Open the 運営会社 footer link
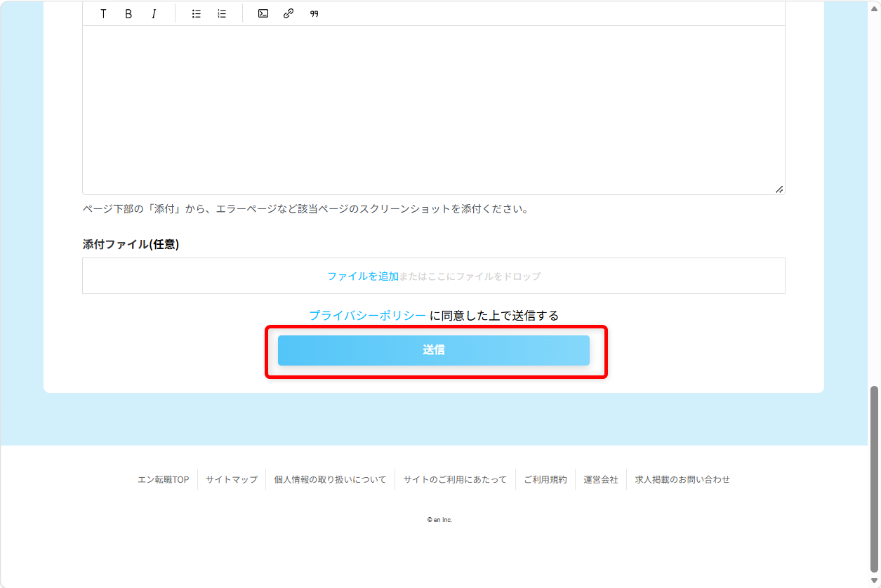Image resolution: width=881 pixels, height=588 pixels. click(601, 480)
